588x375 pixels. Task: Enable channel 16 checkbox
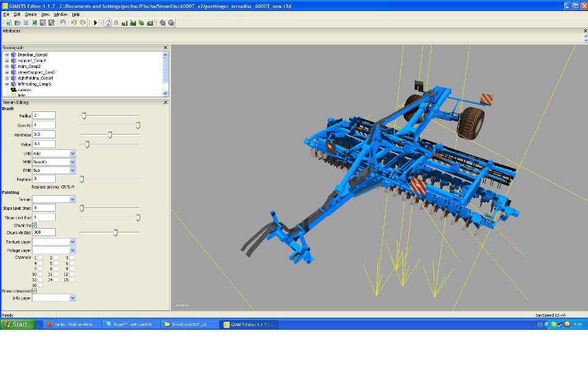tap(40, 285)
